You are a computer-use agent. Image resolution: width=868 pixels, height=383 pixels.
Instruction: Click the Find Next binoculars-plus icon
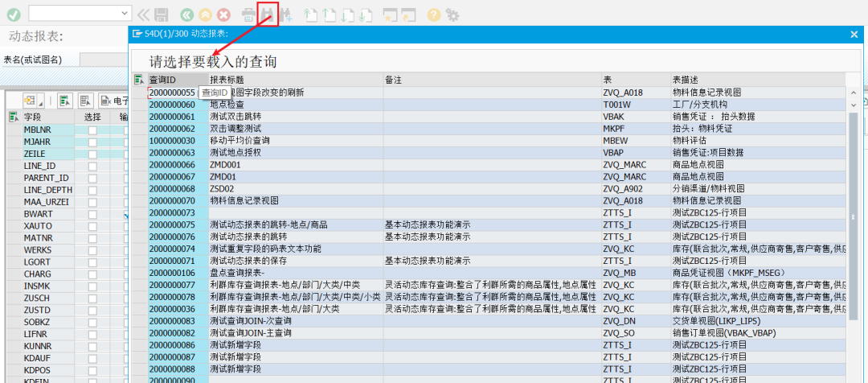[286, 15]
